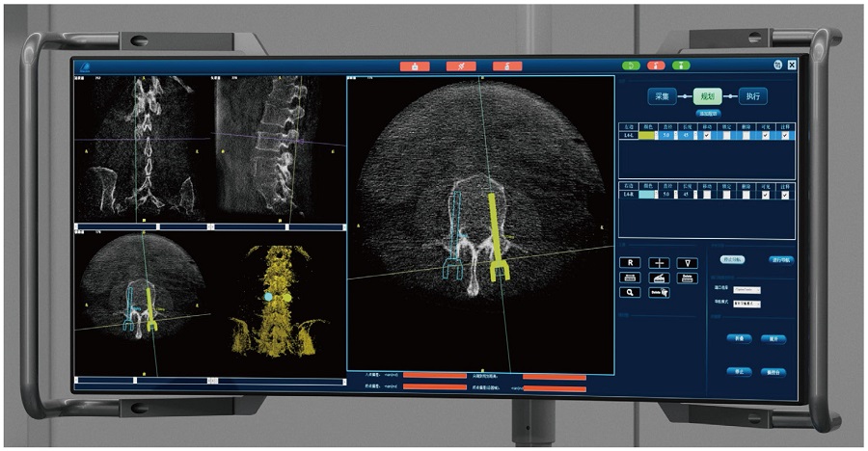
Task: Toggle the visible checkbox for row L4-L
Action: pos(766,136)
